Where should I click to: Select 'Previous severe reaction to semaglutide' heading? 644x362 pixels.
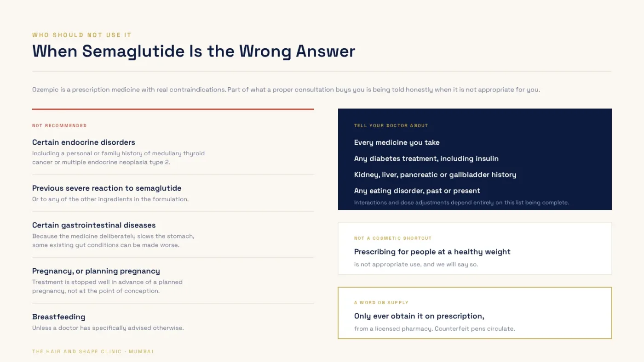(107, 188)
